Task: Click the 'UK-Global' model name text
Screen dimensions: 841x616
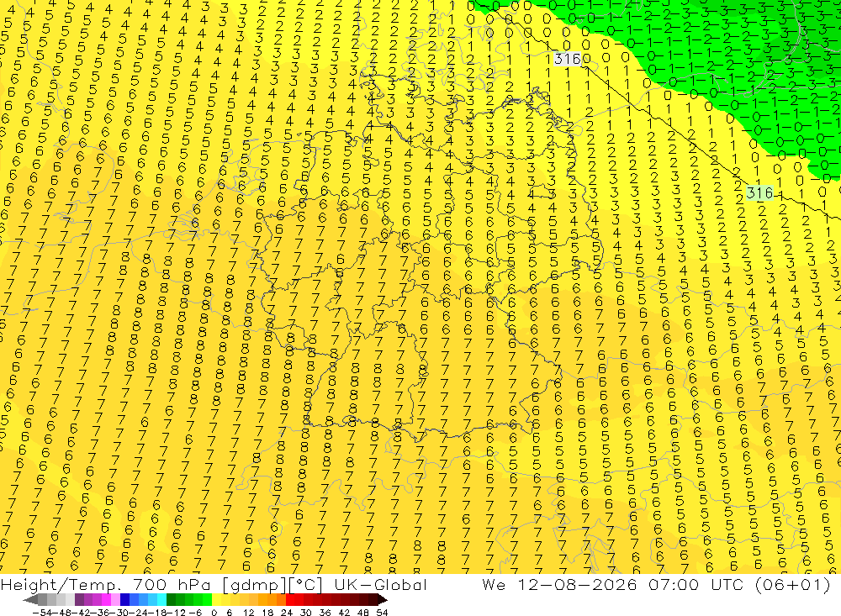Action: pyautogui.click(x=380, y=584)
